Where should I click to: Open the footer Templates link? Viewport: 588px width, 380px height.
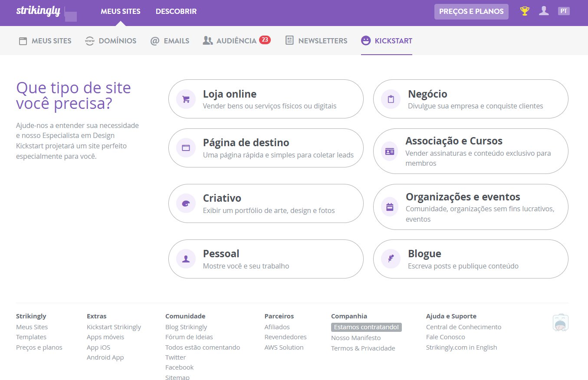[x=31, y=337]
